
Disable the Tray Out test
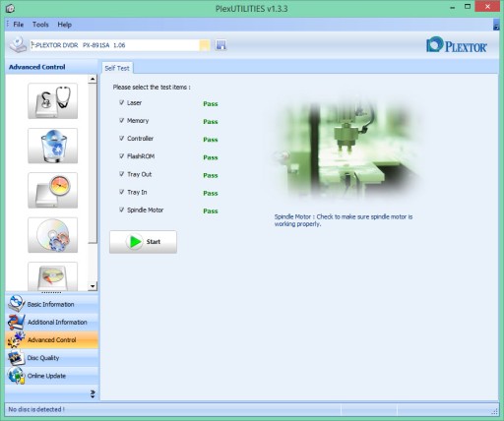[122, 174]
